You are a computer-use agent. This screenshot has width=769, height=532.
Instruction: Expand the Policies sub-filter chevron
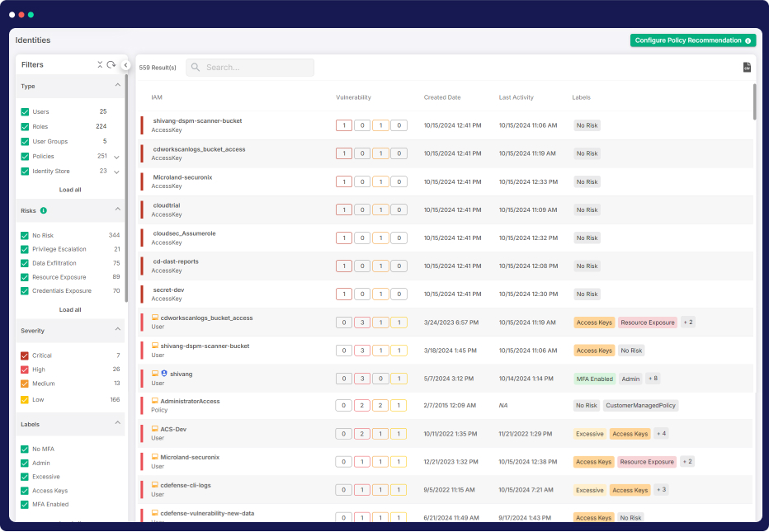(116, 157)
